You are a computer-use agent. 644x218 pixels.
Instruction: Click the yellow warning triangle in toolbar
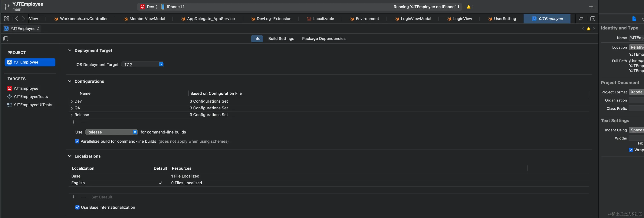pyautogui.click(x=469, y=7)
